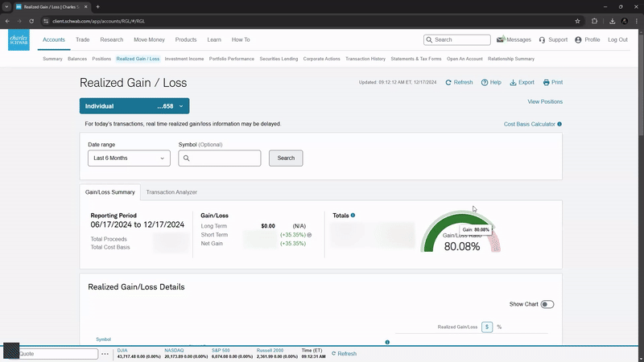Click the info icon near the details table
The width and height of the screenshot is (644, 362).
(387, 342)
